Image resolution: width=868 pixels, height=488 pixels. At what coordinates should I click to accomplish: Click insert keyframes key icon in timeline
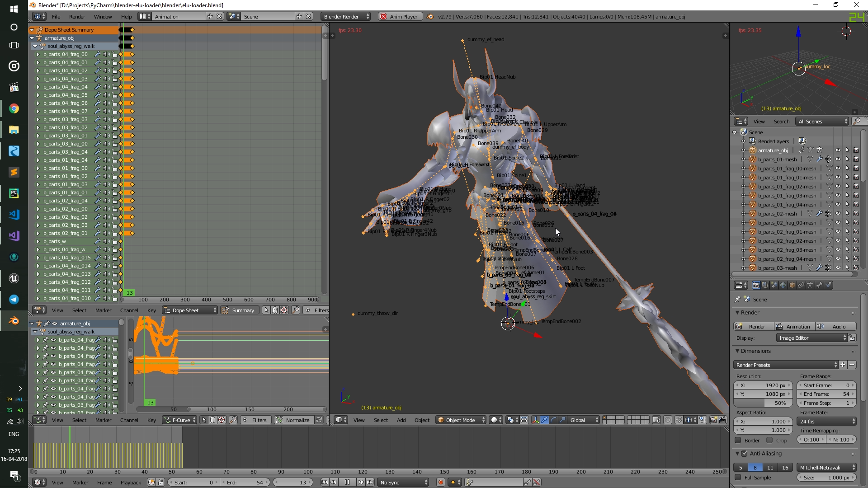(527, 482)
